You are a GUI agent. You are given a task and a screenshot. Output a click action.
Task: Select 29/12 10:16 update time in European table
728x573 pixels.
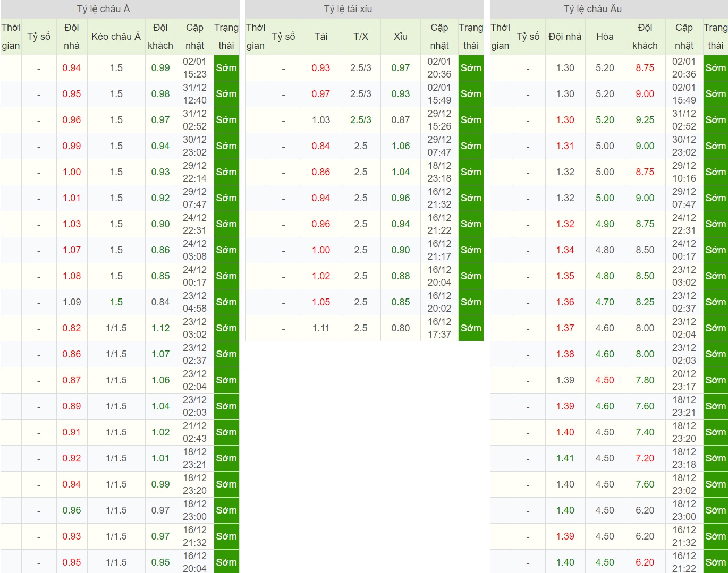[x=684, y=172]
